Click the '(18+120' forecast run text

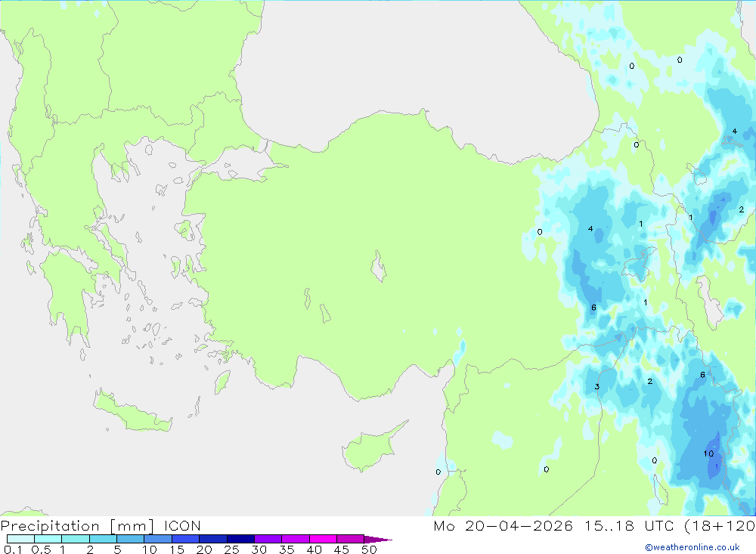pos(720,526)
